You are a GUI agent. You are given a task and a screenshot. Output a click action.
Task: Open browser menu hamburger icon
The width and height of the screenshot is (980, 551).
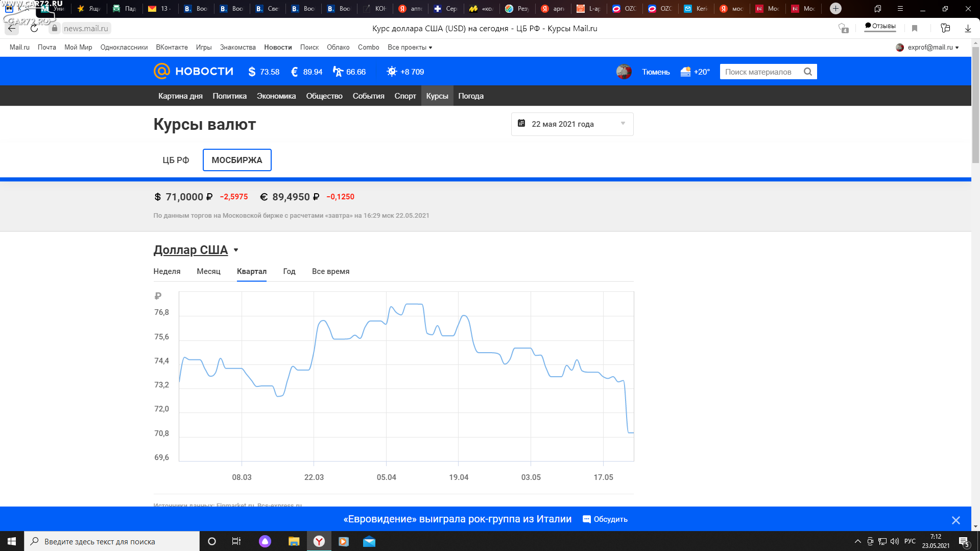[x=900, y=9]
